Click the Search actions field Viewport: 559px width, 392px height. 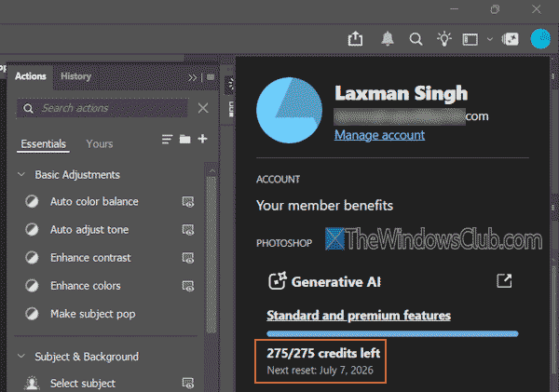pyautogui.click(x=102, y=108)
